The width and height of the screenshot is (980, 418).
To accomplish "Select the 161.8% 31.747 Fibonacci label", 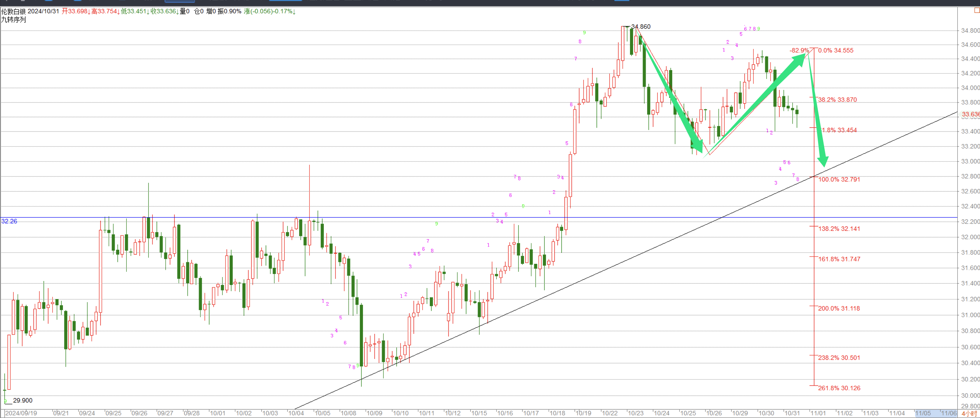I will (x=839, y=259).
